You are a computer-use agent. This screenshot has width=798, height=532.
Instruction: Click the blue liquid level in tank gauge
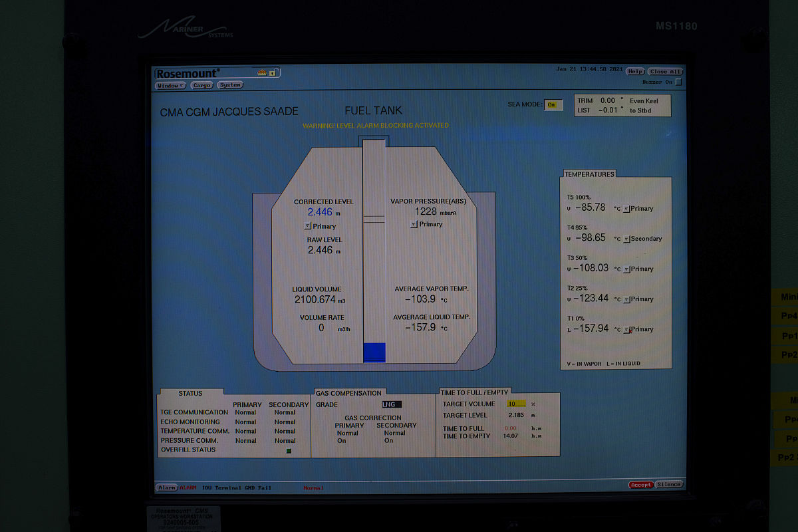374,352
